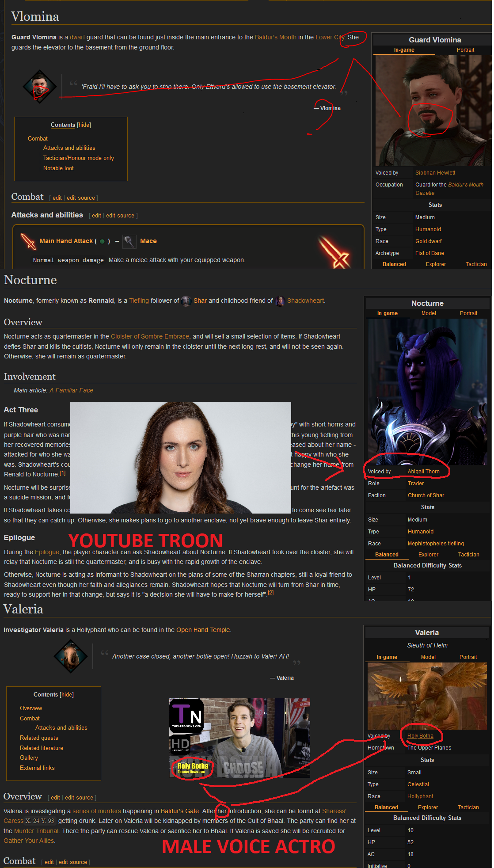
Task: Open the Baldur's Mouth link
Action: 276,38
